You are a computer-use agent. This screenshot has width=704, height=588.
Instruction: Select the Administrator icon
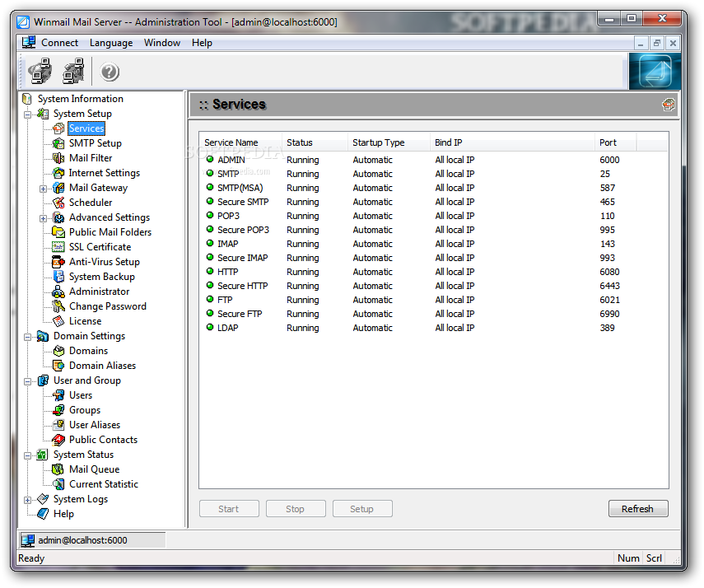(x=58, y=292)
